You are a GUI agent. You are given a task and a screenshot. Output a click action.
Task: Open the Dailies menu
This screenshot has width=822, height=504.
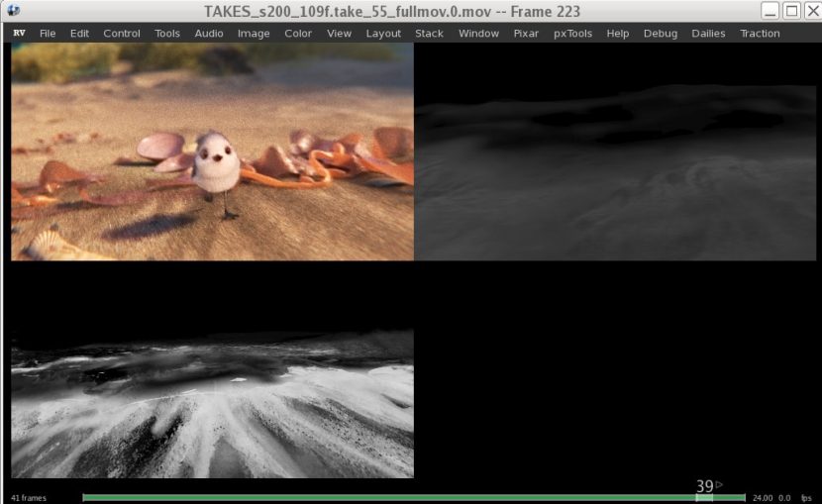707,33
